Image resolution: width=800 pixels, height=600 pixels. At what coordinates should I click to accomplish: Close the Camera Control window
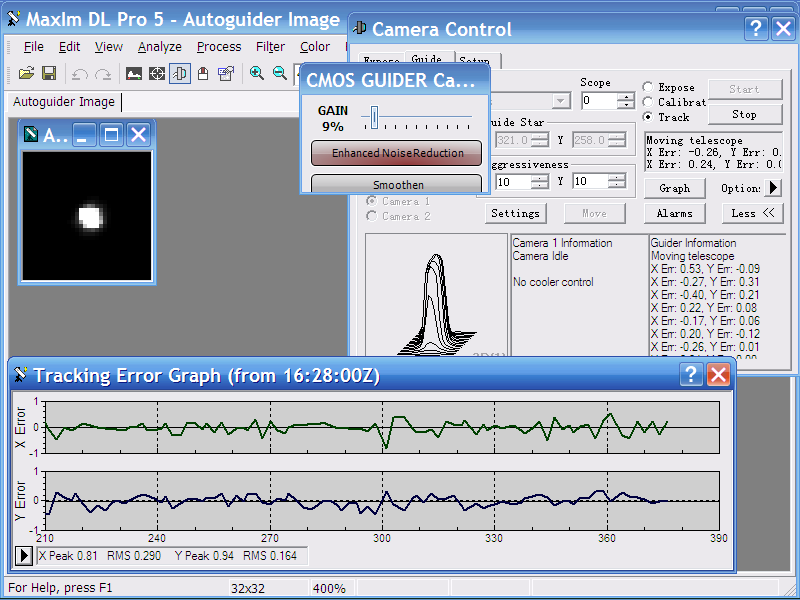pos(784,29)
